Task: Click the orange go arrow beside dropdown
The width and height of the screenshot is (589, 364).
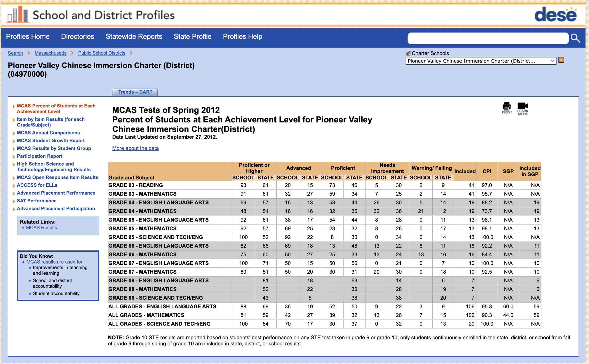Action: 561,60
